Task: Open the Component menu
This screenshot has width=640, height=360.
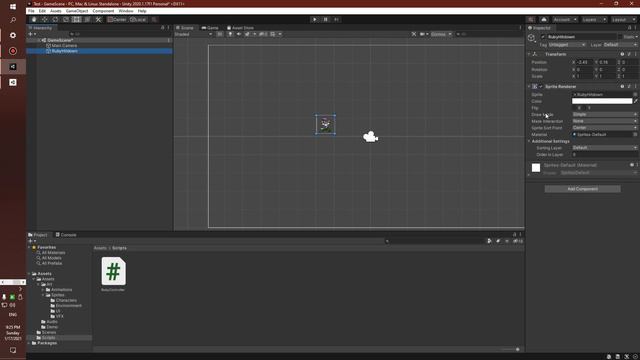Action: pos(103,11)
